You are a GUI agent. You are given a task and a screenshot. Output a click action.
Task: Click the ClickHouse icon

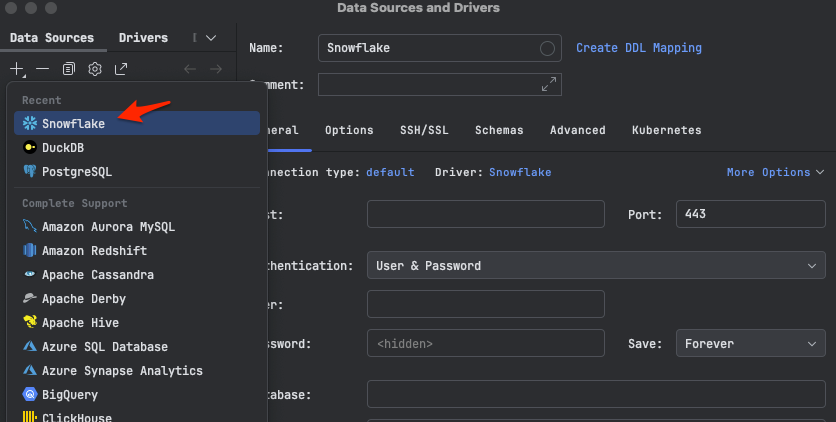click(30, 417)
